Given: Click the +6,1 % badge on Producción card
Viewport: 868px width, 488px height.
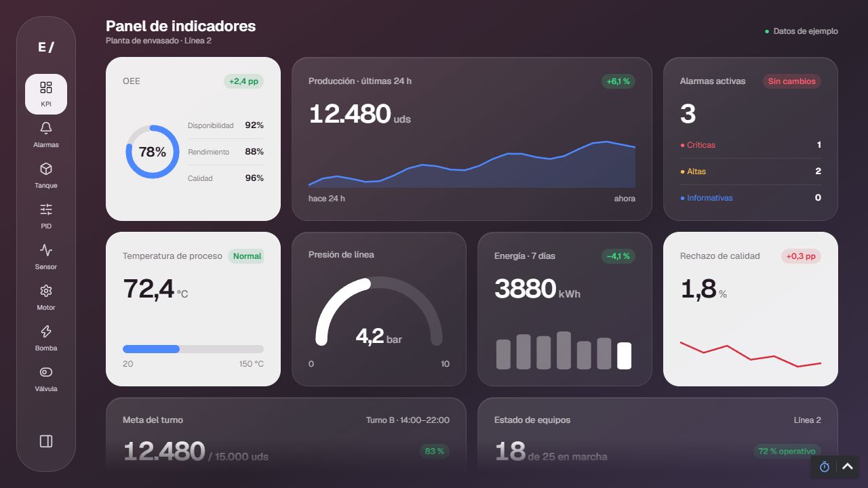Looking at the screenshot, I should click(x=618, y=81).
